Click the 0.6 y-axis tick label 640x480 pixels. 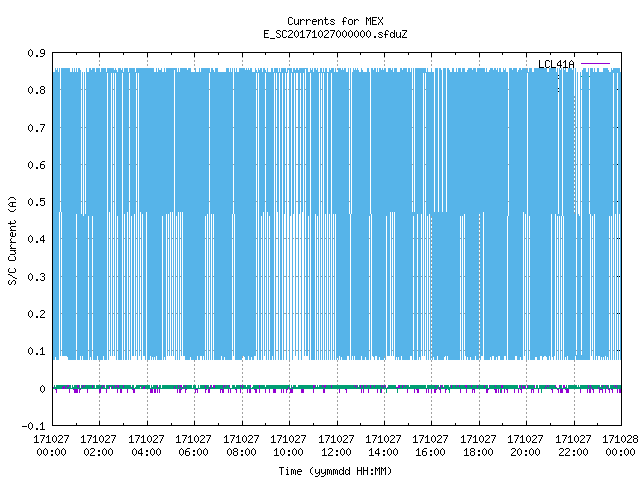pos(36,165)
